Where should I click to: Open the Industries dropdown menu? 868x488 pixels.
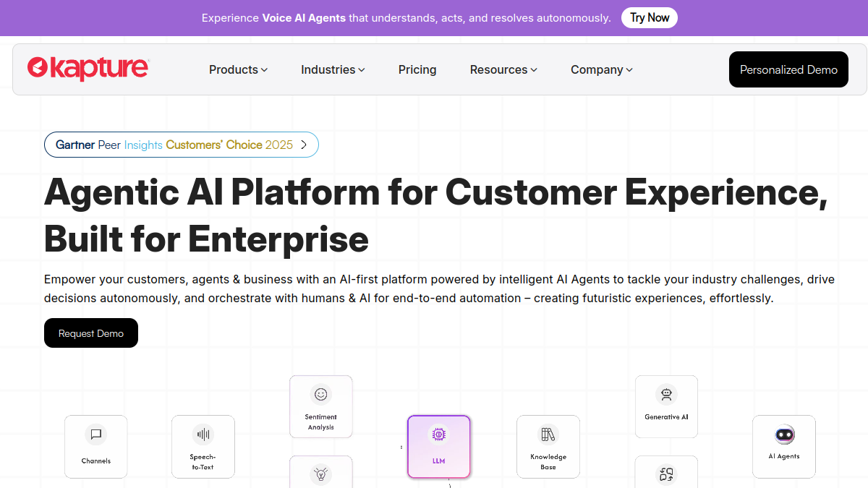[x=333, y=69]
